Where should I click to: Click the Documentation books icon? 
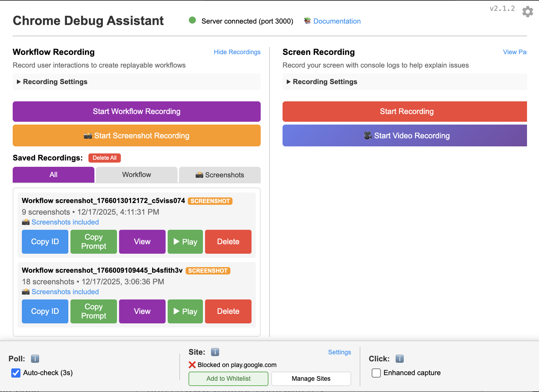307,21
